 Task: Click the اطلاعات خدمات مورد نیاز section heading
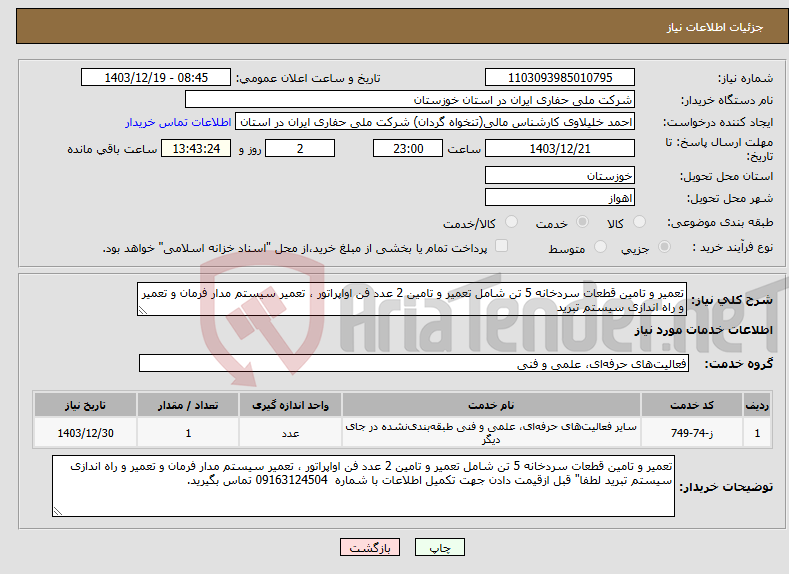click(703, 330)
